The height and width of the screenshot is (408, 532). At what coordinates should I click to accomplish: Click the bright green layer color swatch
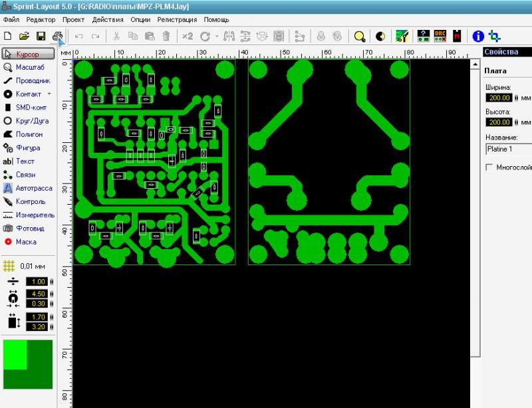(15, 354)
